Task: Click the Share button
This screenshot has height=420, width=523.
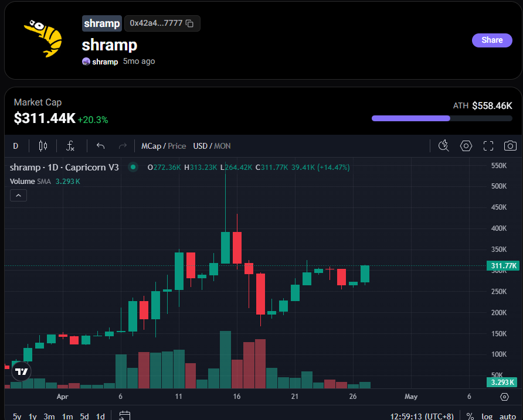Action: pyautogui.click(x=492, y=40)
